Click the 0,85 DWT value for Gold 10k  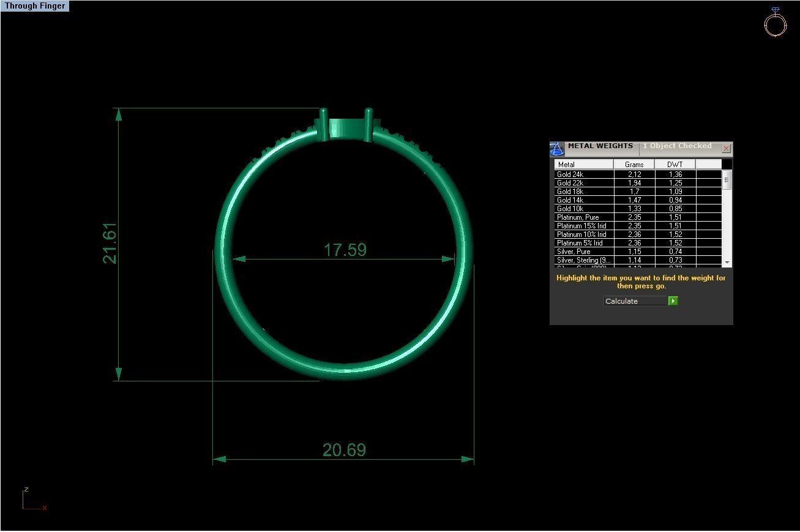click(x=675, y=209)
